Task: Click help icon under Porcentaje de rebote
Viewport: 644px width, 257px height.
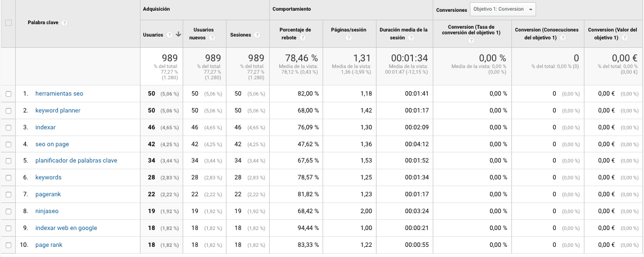Action: pos(302,38)
